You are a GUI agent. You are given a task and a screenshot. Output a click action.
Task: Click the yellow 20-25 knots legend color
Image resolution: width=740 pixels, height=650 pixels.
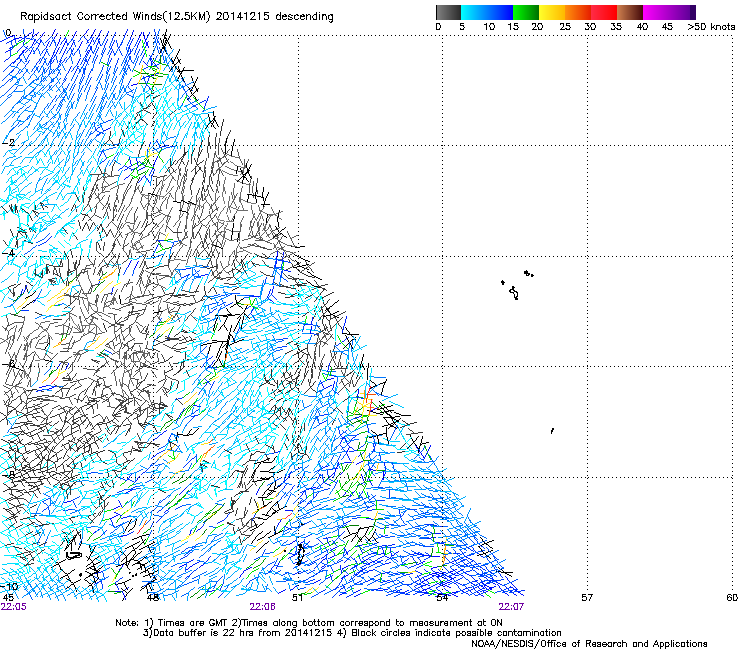552,12
